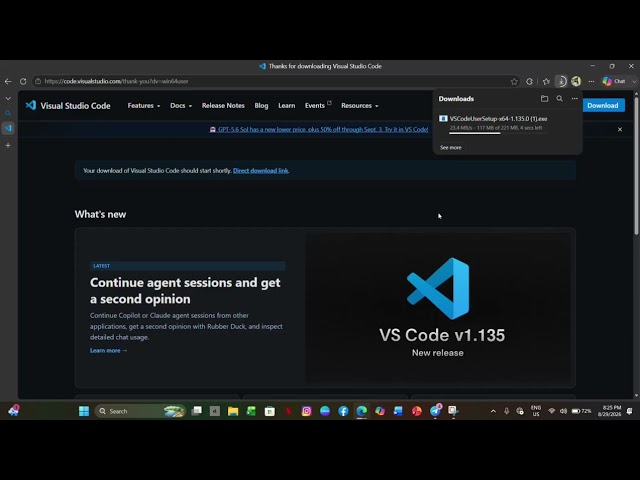Reload the page with the refresh icon
Screen dimensions: 640x480
(x=23, y=81)
